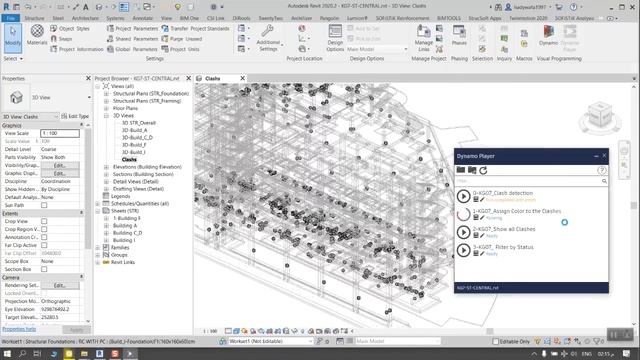
Task: Open Manage Links
Action: [423, 38]
